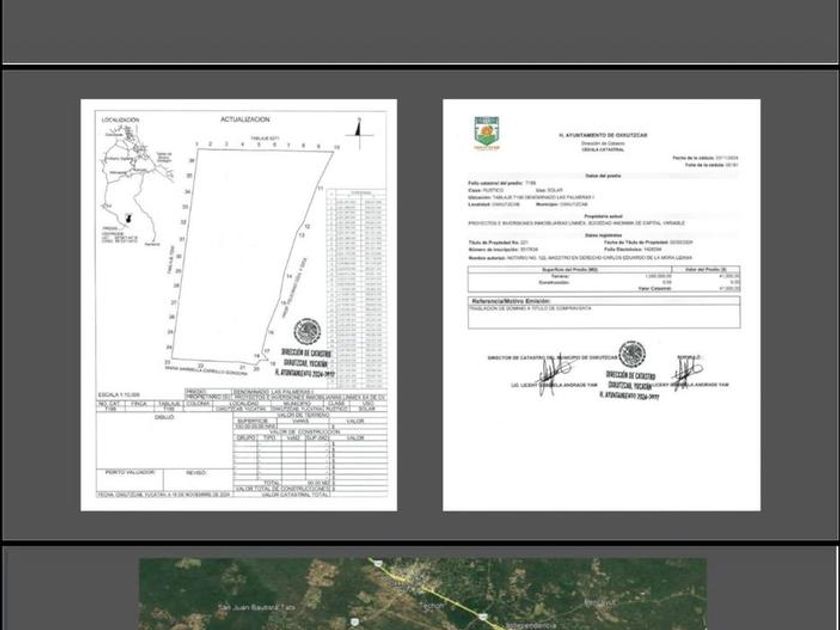Open the satellite aerial map image
Viewport: 840px width, 630px height.
pyautogui.click(x=423, y=594)
